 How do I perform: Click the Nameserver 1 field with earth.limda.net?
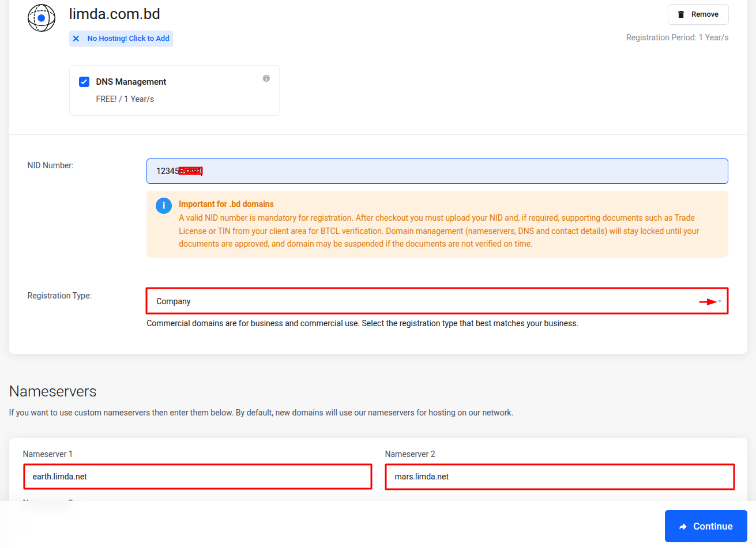(x=198, y=477)
